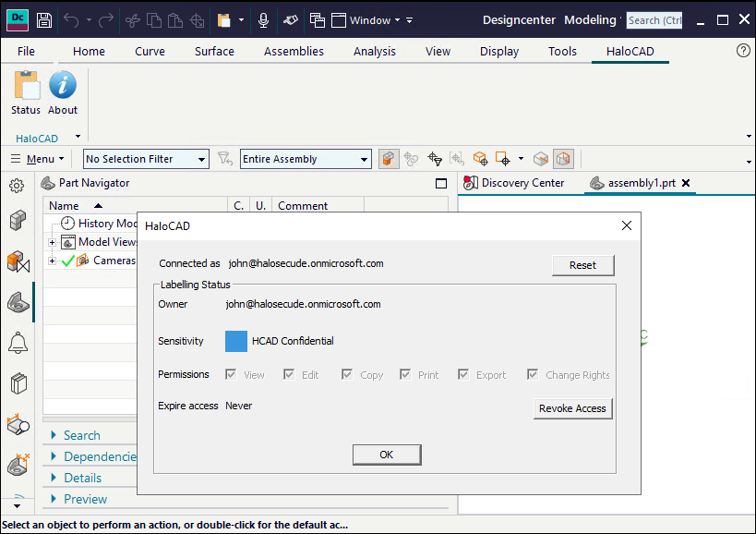Click the Designcenter Dc logo icon

click(18, 20)
